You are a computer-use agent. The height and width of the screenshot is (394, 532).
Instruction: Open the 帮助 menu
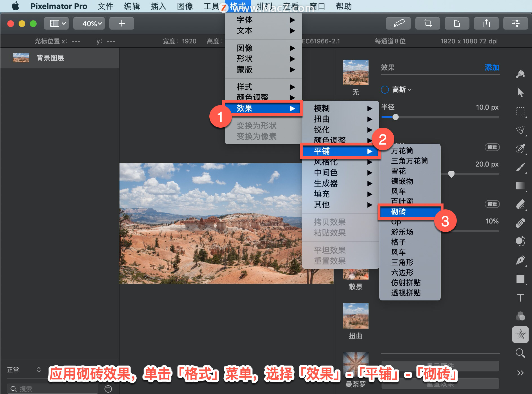click(x=344, y=6)
